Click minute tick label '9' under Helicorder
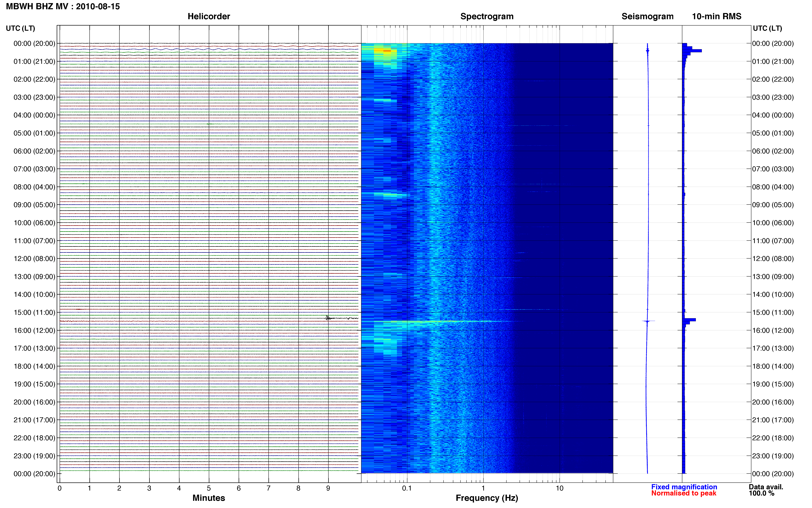 (328, 488)
